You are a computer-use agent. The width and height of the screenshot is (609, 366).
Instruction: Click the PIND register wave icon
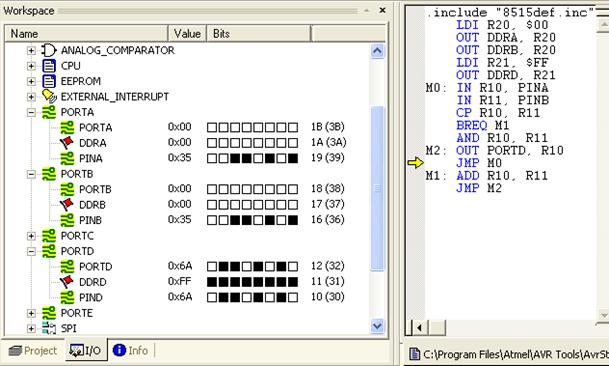67,297
